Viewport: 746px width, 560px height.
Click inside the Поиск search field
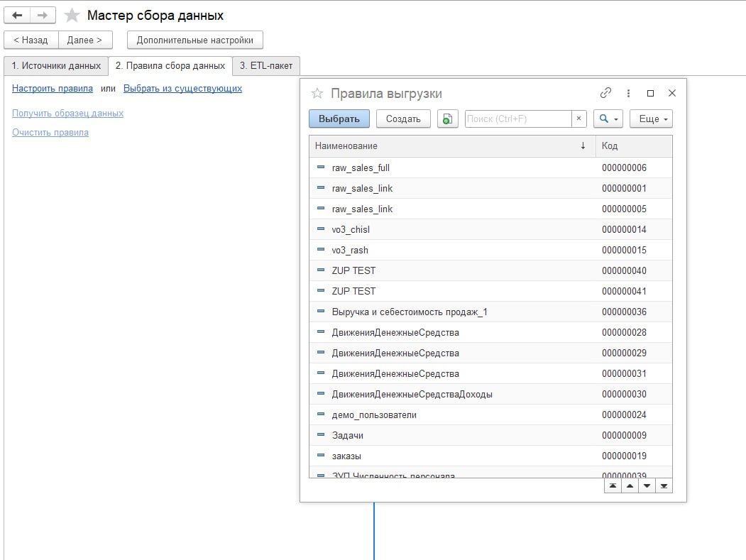click(x=517, y=119)
